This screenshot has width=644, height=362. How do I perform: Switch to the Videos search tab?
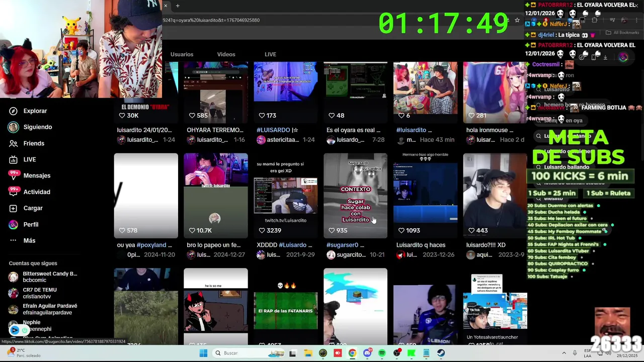tap(226, 54)
